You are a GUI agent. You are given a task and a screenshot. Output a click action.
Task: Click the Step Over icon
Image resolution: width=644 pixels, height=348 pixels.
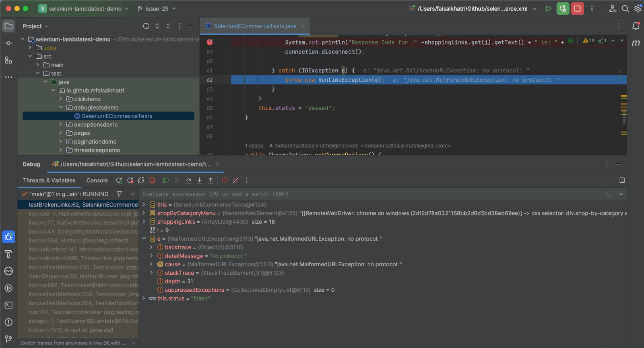(188, 181)
